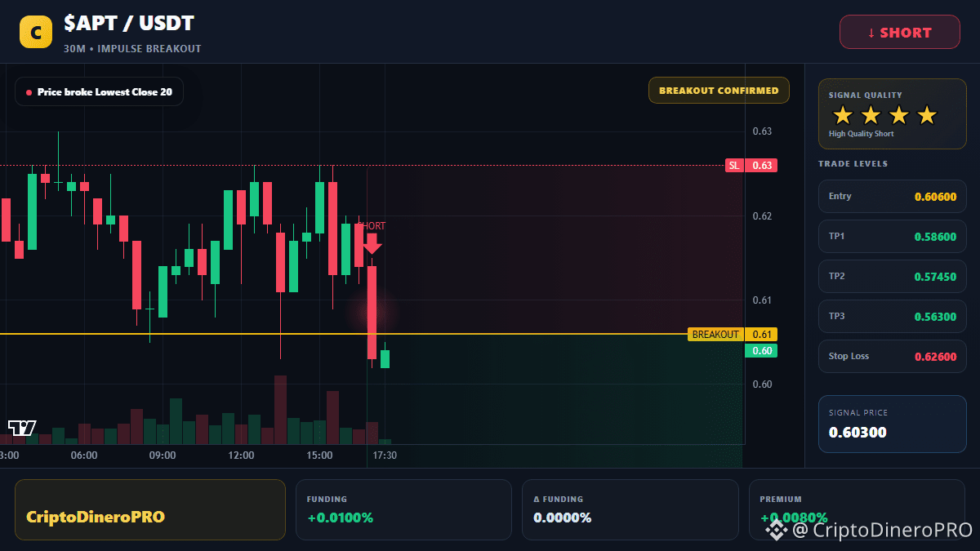Click the 06:00 time axis label

click(x=84, y=455)
